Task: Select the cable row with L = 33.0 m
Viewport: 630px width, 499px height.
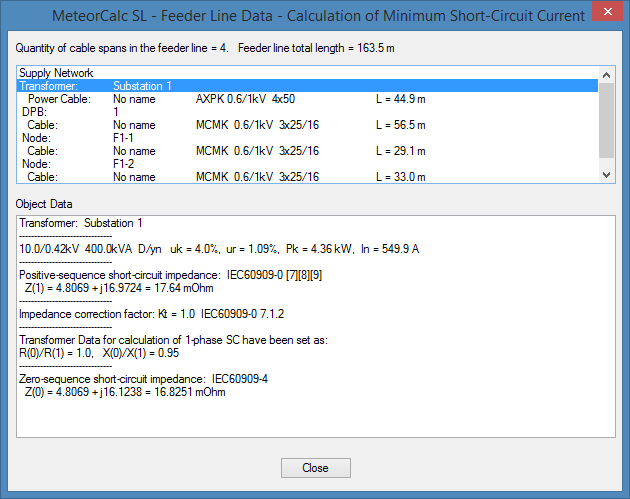Action: tap(307, 177)
